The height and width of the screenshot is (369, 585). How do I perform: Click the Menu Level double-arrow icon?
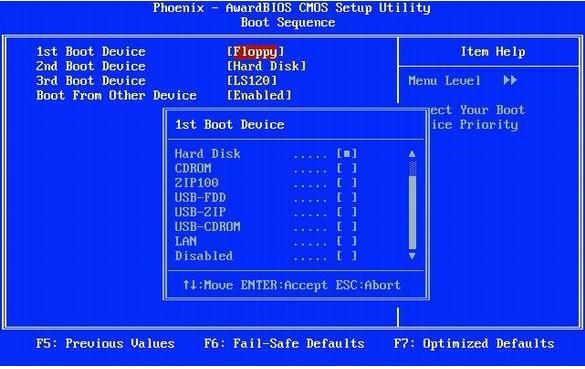click(x=510, y=80)
